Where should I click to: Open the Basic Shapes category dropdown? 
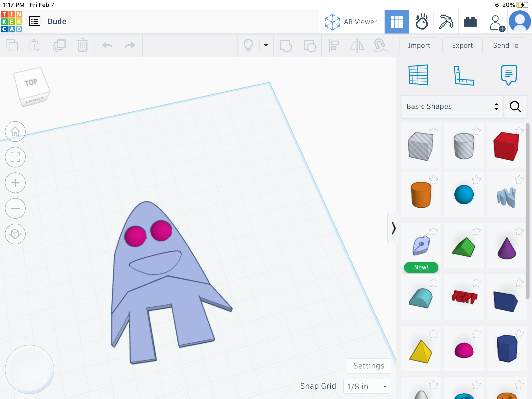[452, 106]
